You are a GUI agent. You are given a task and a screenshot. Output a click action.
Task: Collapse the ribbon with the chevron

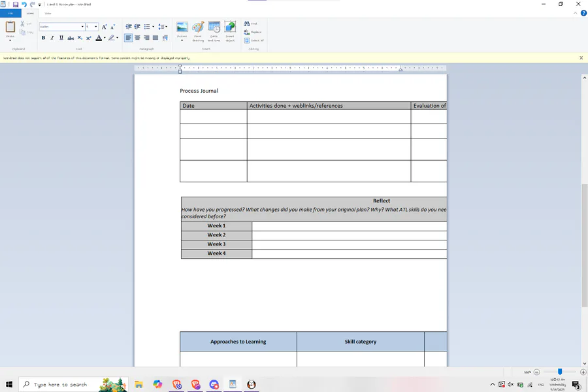click(x=575, y=13)
